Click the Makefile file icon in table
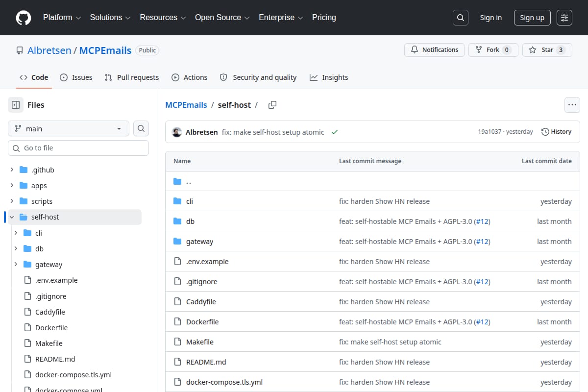Image resolution: width=588 pixels, height=392 pixels. 177,342
